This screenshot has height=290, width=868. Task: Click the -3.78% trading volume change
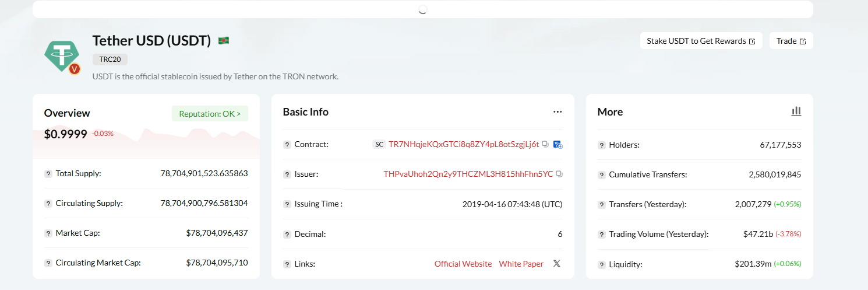pos(788,235)
